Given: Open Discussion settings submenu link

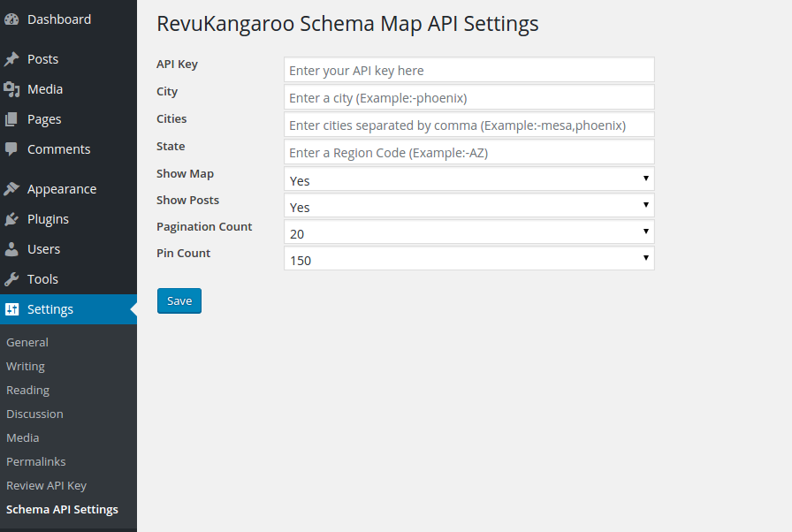Looking at the screenshot, I should pyautogui.click(x=34, y=414).
